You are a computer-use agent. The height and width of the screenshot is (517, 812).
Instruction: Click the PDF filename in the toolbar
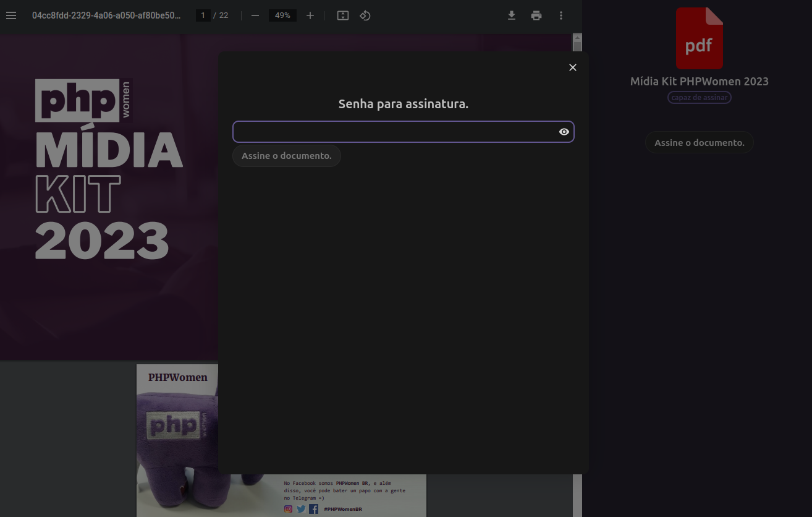pos(106,15)
